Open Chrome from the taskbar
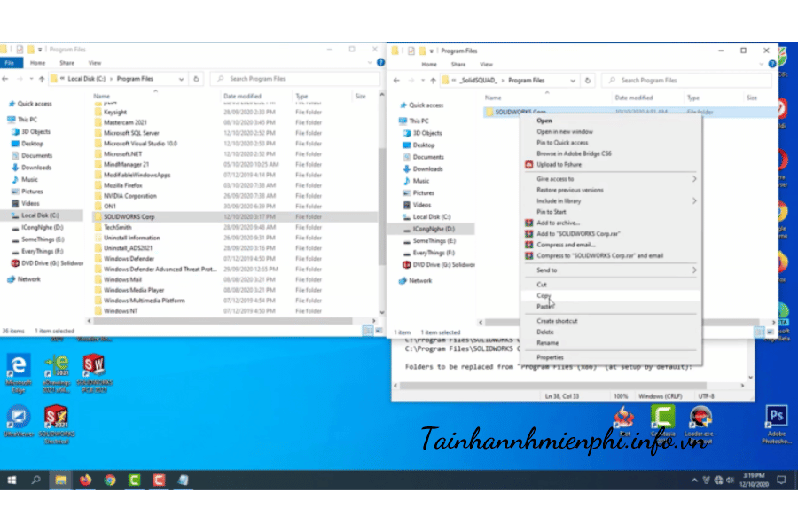This screenshot has height=532, width=798. tap(110, 481)
